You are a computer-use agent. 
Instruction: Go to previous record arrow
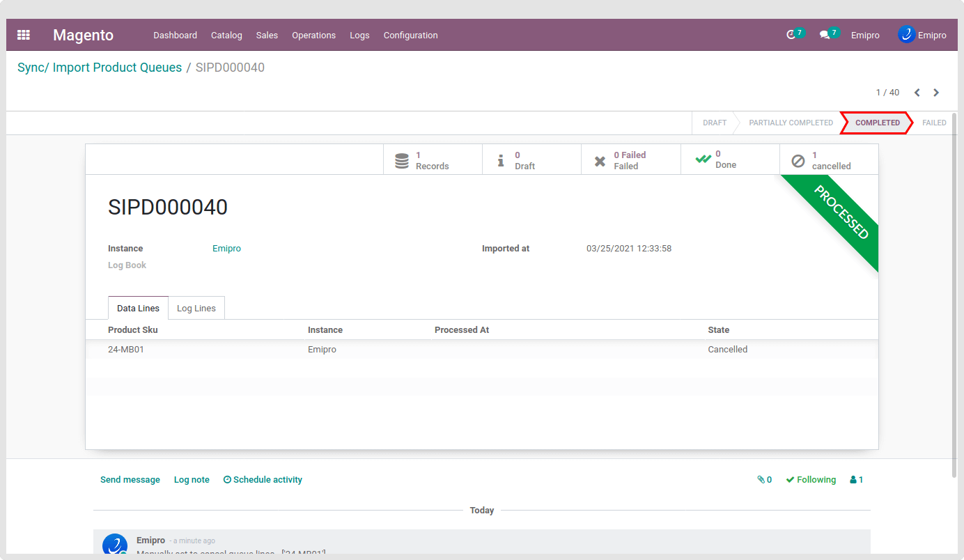point(917,93)
